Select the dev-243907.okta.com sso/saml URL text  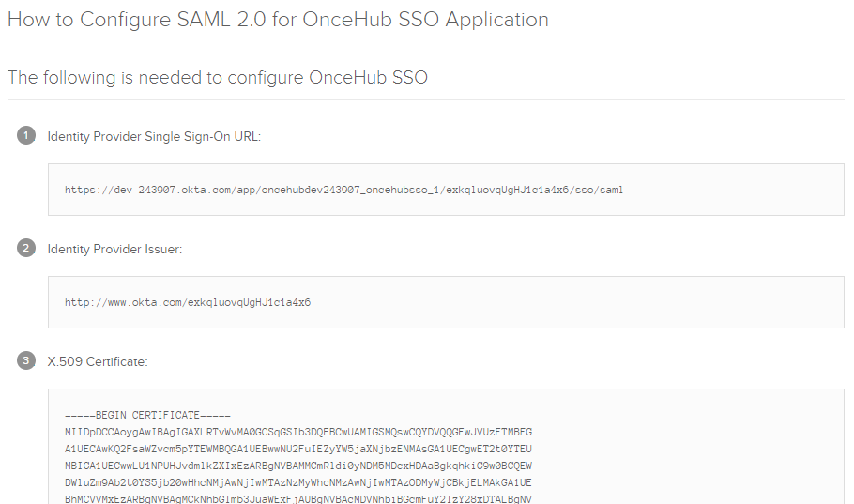click(x=343, y=190)
